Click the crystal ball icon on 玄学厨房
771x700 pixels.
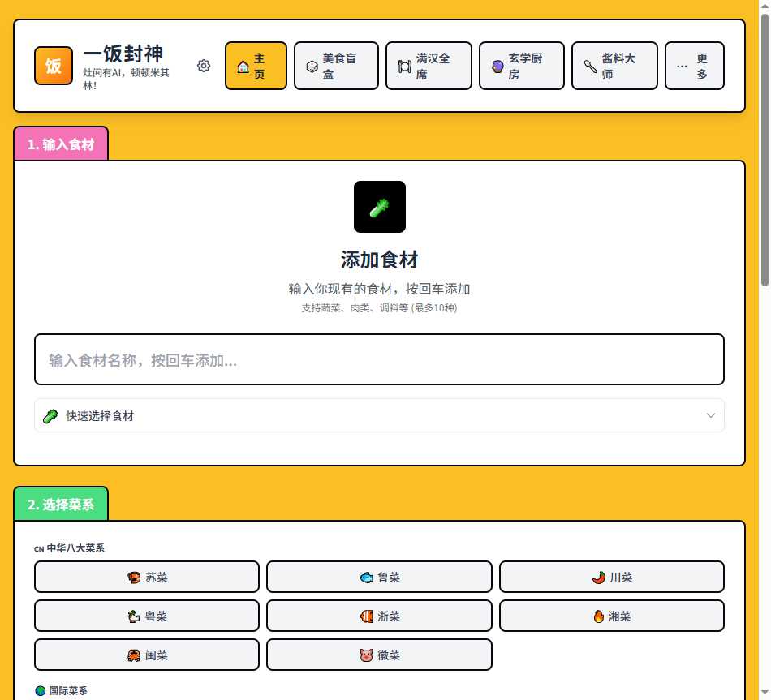[x=497, y=66]
